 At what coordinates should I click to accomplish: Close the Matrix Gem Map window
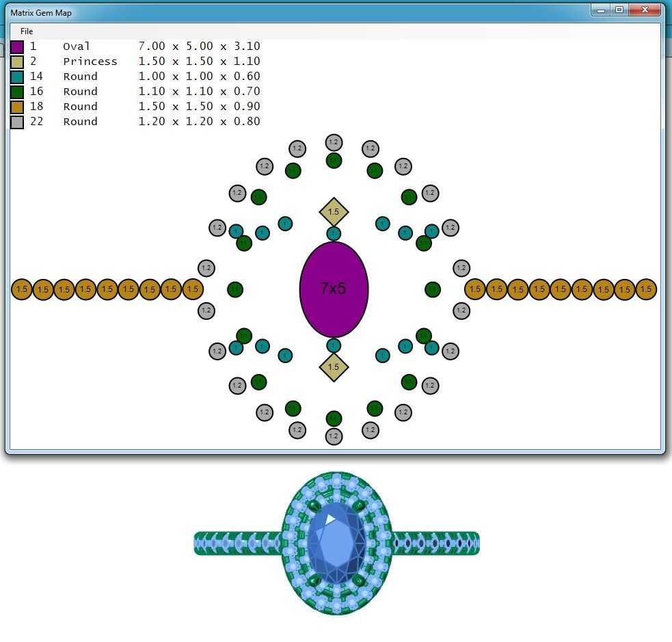pyautogui.click(x=645, y=10)
